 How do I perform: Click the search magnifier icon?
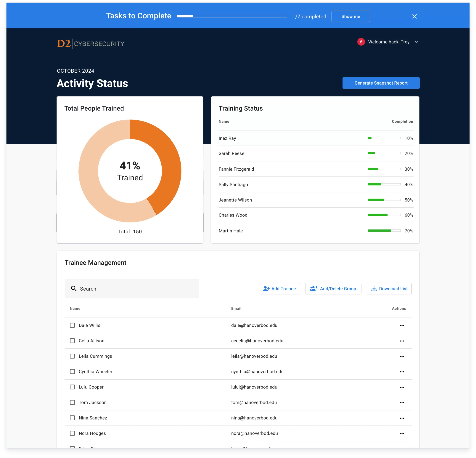tap(74, 288)
